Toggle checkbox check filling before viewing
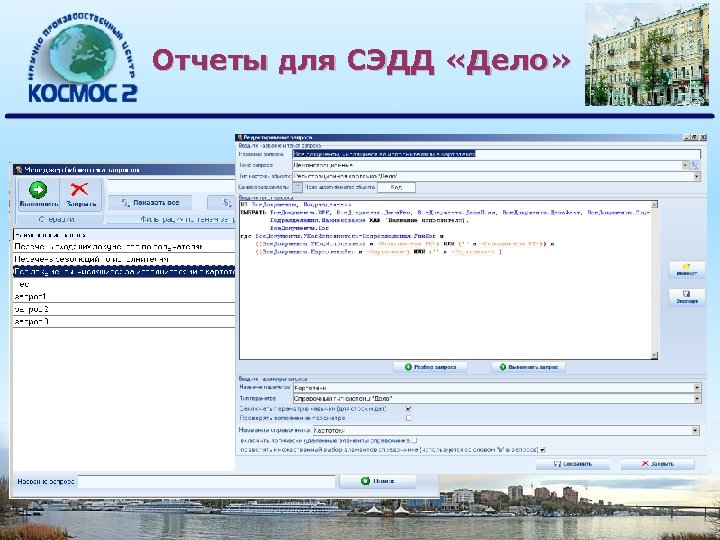 [408, 418]
